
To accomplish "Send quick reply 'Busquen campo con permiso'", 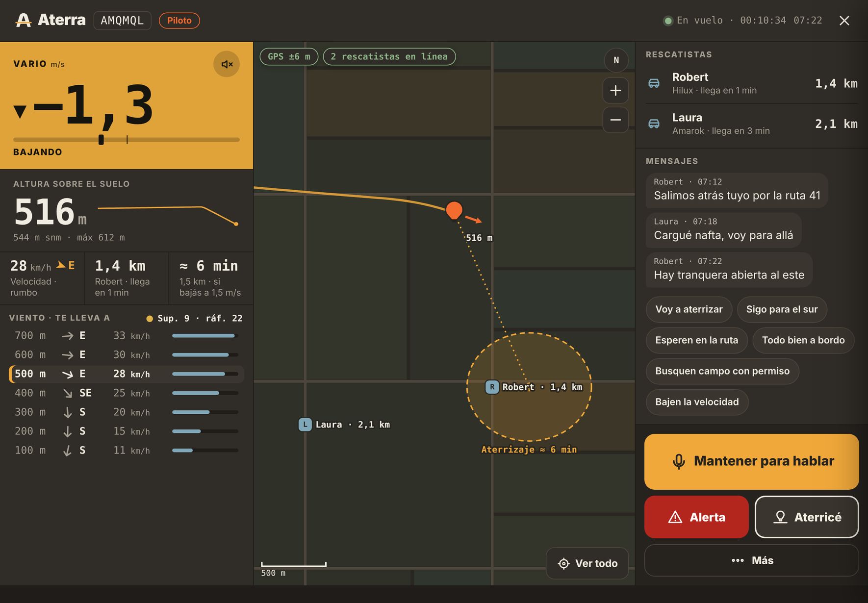I will click(722, 371).
